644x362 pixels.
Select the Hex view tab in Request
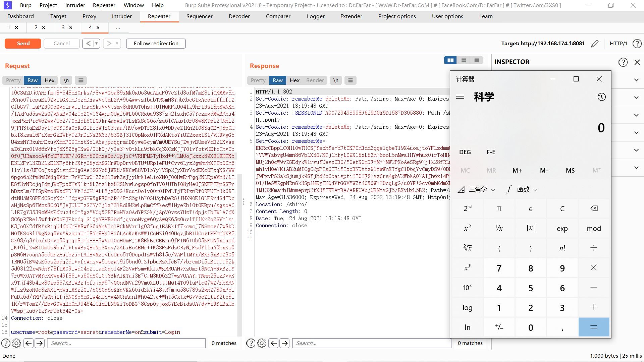pyautogui.click(x=49, y=80)
